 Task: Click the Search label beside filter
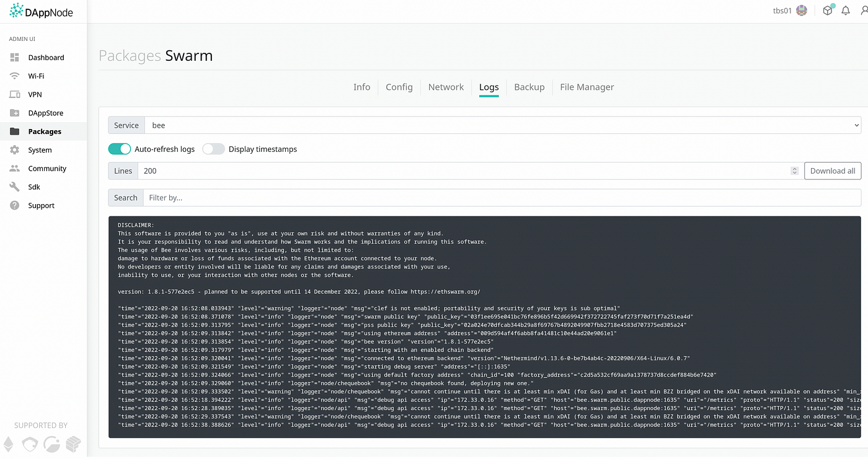126,198
